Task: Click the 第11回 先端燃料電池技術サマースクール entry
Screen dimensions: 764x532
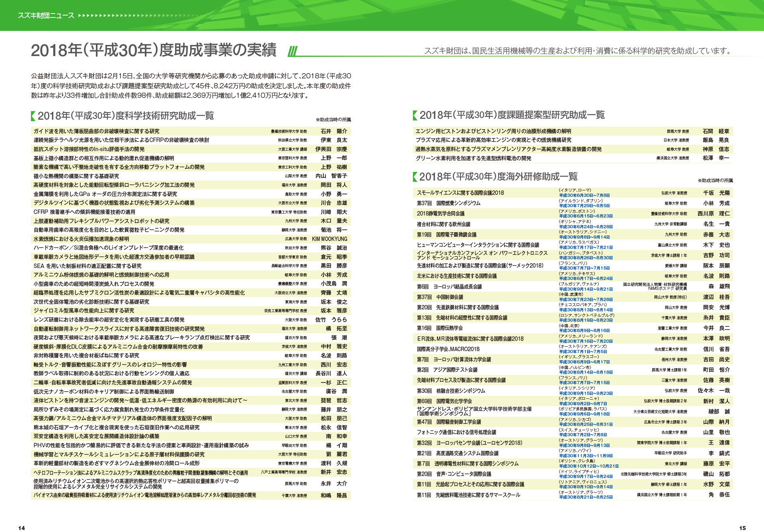Action: 468,495
